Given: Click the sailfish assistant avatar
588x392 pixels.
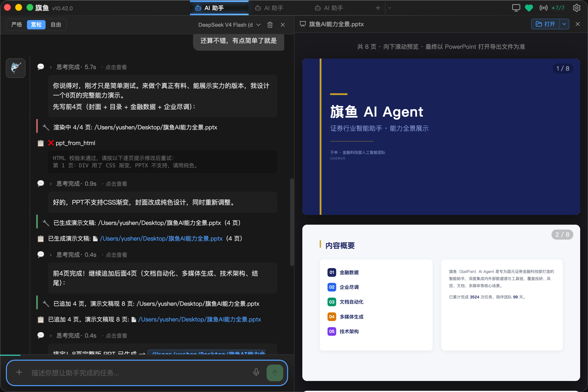Looking at the screenshot, I should (x=16, y=68).
